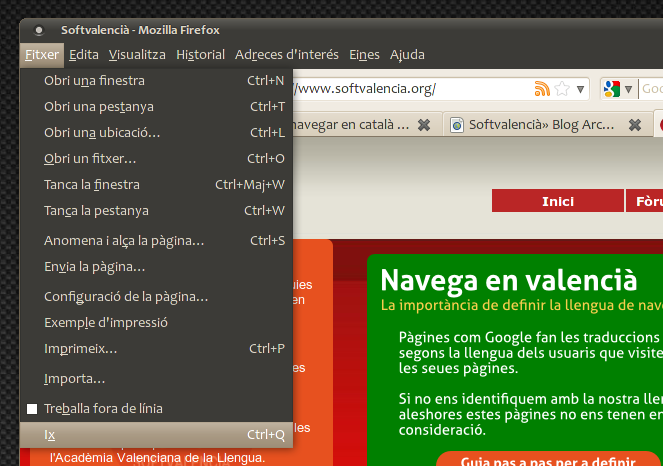The image size is (663, 466).
Task: Close the 'Softvalencià» Blog Arc...' tab
Action: point(635,125)
